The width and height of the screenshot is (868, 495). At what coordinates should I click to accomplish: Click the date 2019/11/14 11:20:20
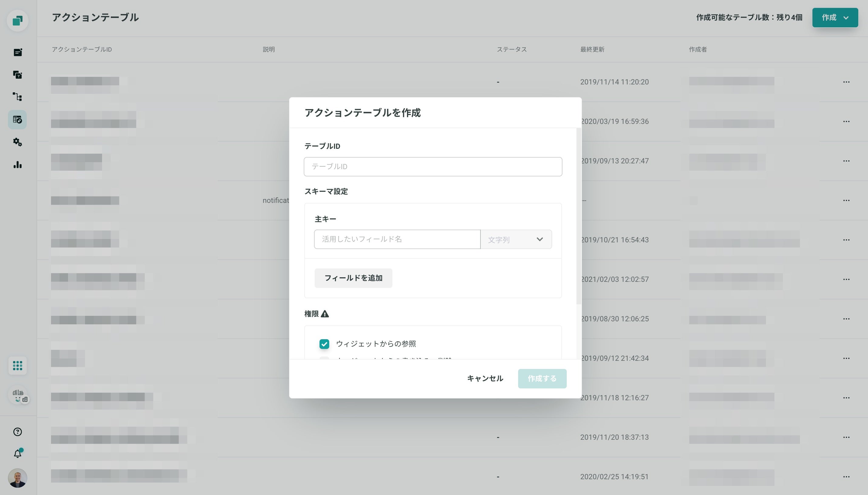[614, 82]
